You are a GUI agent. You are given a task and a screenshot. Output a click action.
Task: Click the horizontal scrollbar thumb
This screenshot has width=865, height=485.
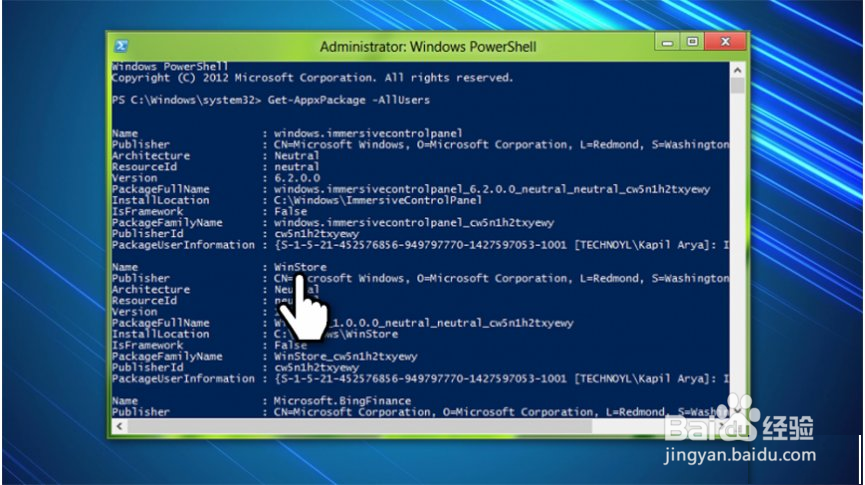[360, 426]
